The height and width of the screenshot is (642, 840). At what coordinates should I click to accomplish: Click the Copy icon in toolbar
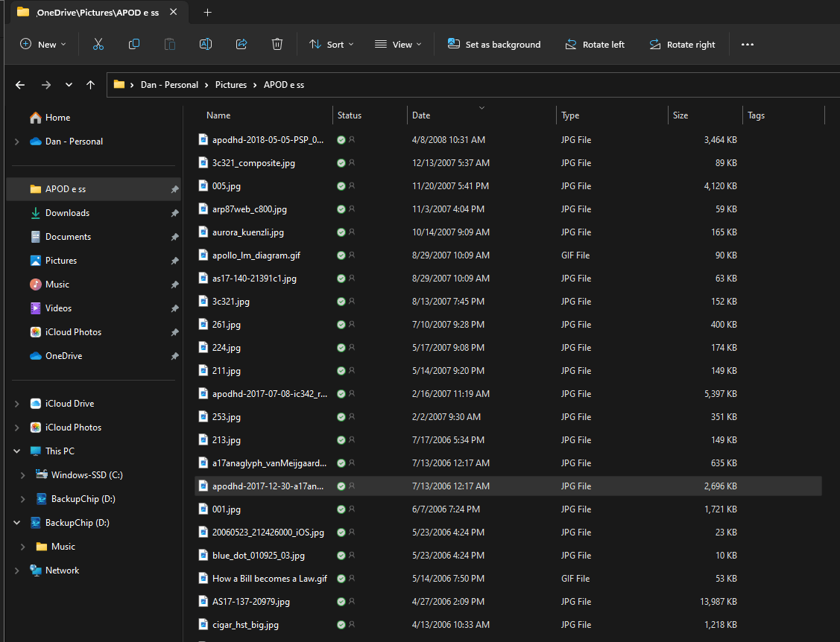(134, 45)
